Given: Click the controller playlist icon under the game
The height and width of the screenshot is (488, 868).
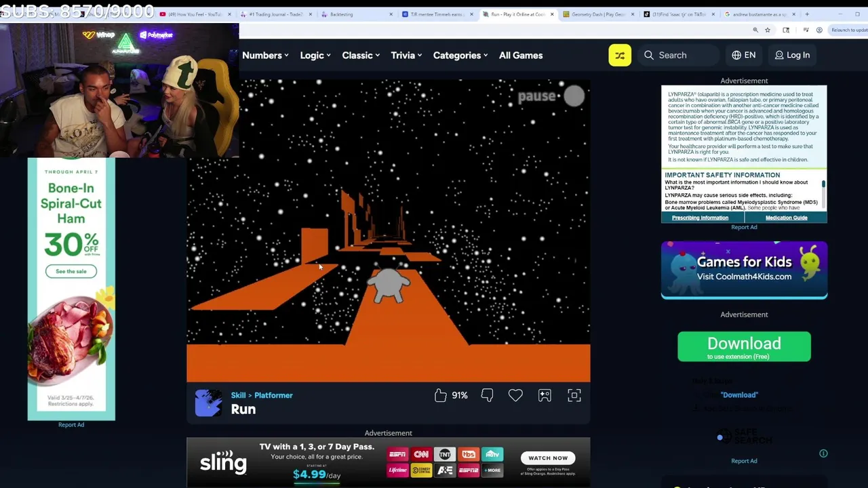Looking at the screenshot, I should pyautogui.click(x=545, y=395).
